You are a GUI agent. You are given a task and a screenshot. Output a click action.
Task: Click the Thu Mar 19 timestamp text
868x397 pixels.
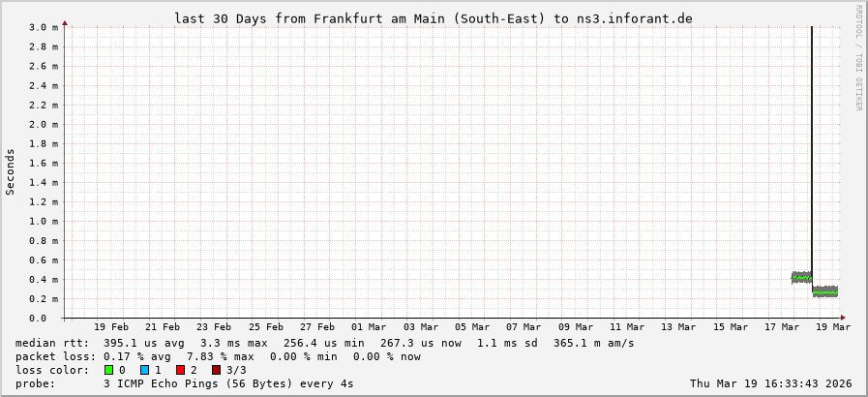pyautogui.click(x=770, y=383)
